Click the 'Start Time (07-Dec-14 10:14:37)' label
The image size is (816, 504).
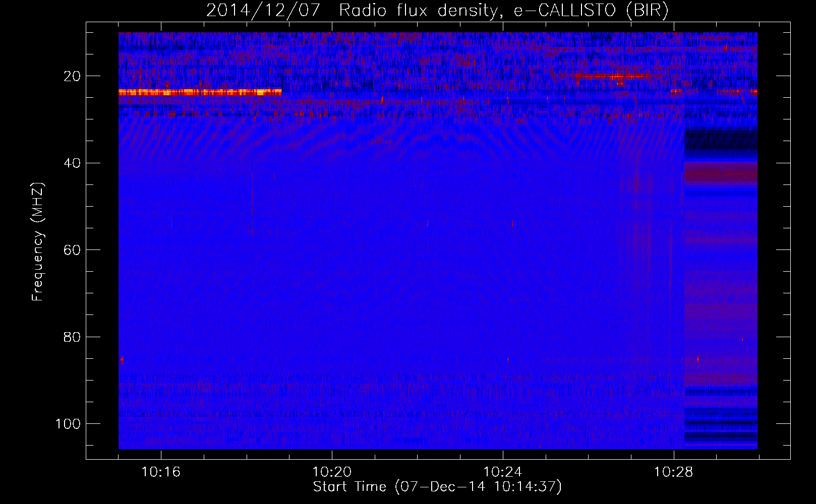pyautogui.click(x=437, y=487)
